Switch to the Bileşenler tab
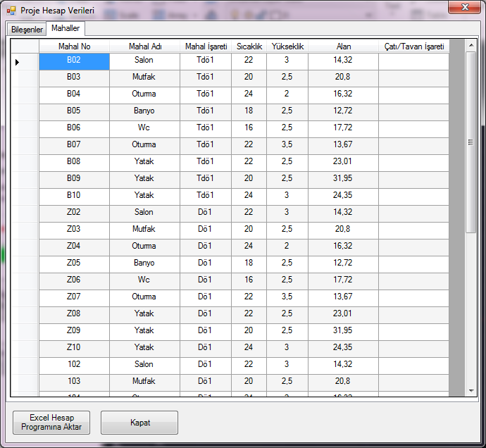 point(27,29)
